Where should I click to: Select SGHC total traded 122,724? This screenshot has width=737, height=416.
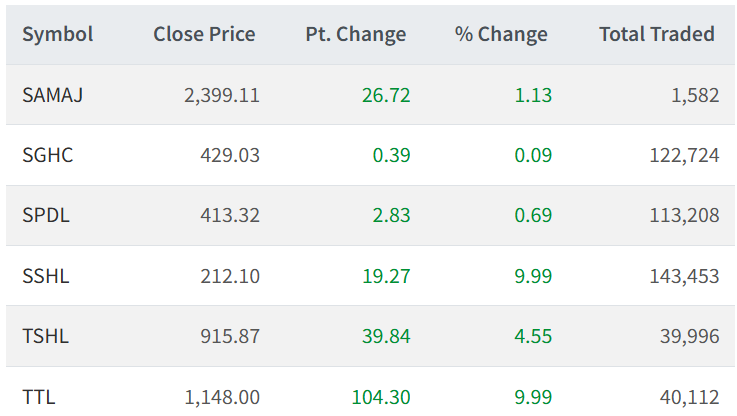(x=684, y=156)
